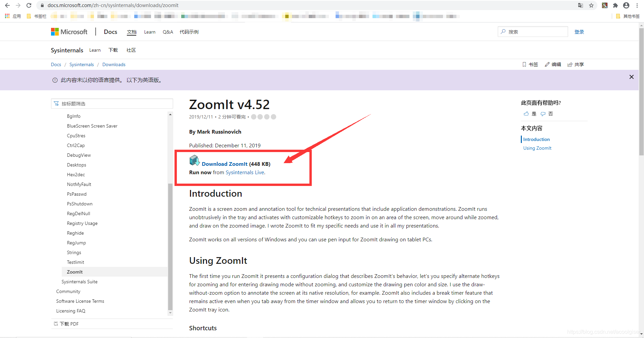Open Desktops in the sidebar
This screenshot has width=644, height=338.
tap(76, 165)
